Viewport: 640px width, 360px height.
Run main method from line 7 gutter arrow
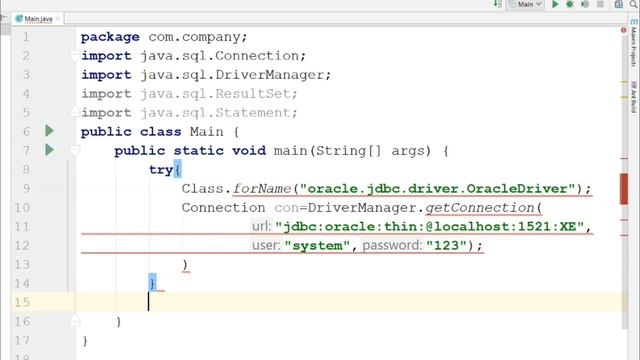coord(49,150)
